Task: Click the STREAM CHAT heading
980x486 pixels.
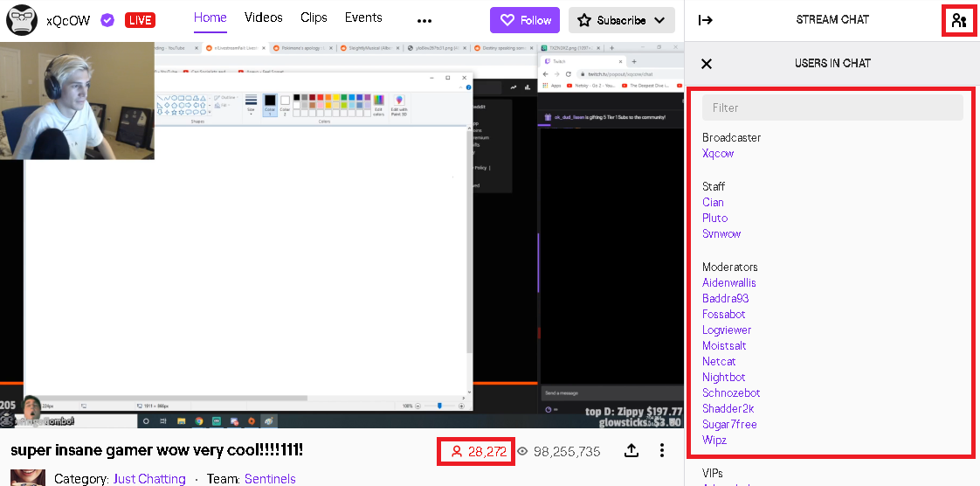Action: click(x=832, y=19)
